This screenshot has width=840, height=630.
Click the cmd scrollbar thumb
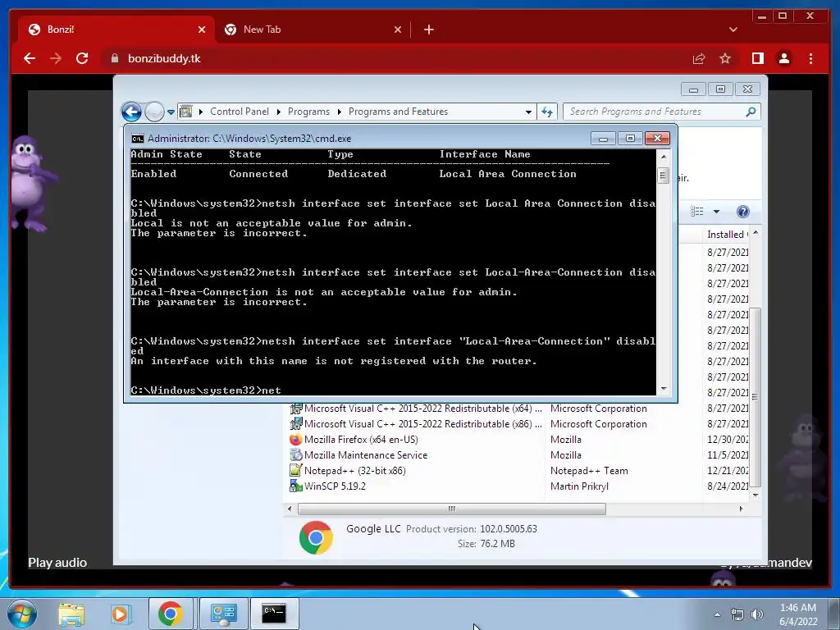point(663,176)
